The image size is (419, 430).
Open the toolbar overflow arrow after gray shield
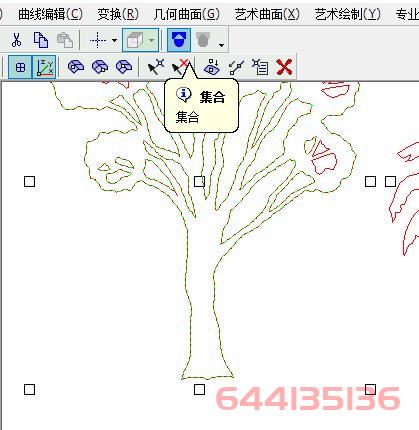221,45
